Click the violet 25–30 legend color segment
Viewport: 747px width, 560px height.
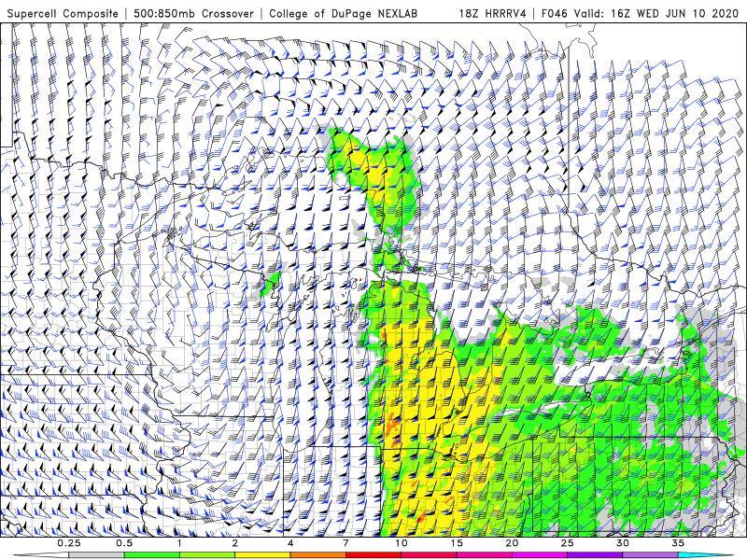point(595,555)
